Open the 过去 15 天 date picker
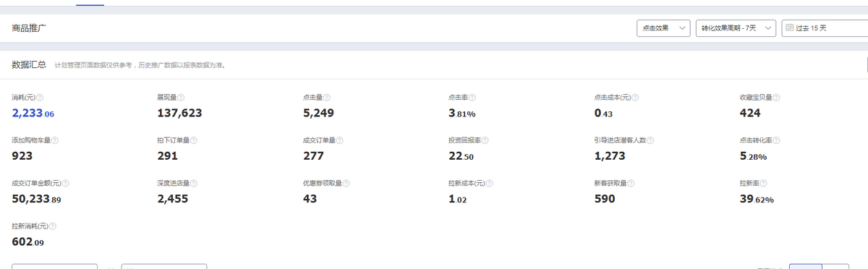The width and height of the screenshot is (868, 269). click(x=825, y=28)
